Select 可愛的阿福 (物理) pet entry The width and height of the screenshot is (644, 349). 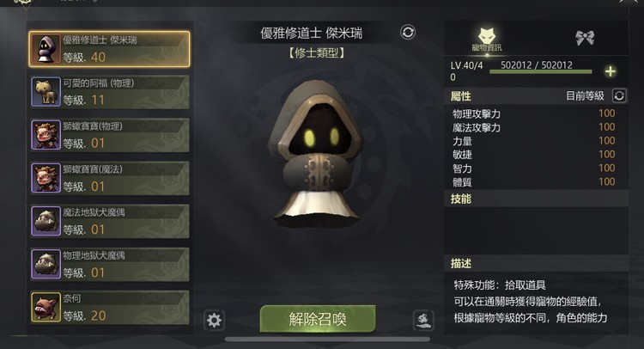click(109, 92)
